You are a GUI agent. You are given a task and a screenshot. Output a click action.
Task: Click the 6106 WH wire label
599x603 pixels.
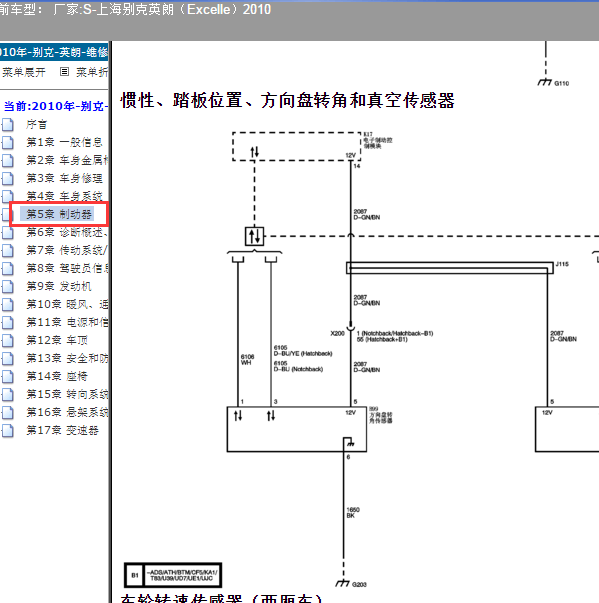247,360
